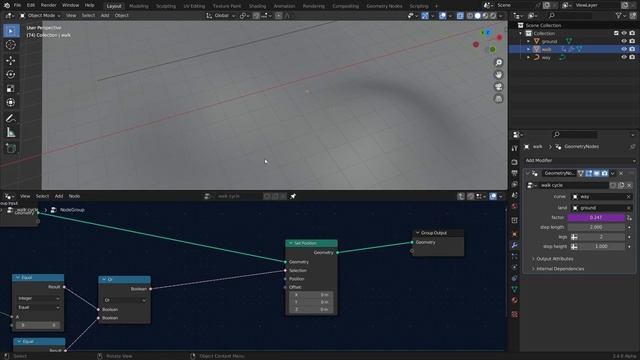Switch to the Modeling workspace tab
Screen dimensions: 640x360
139,6
